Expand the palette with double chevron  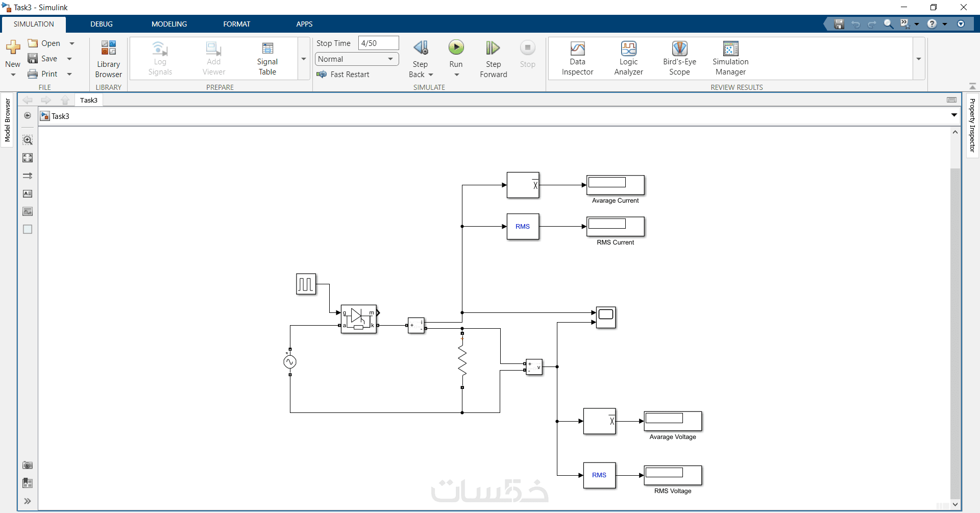click(28, 501)
